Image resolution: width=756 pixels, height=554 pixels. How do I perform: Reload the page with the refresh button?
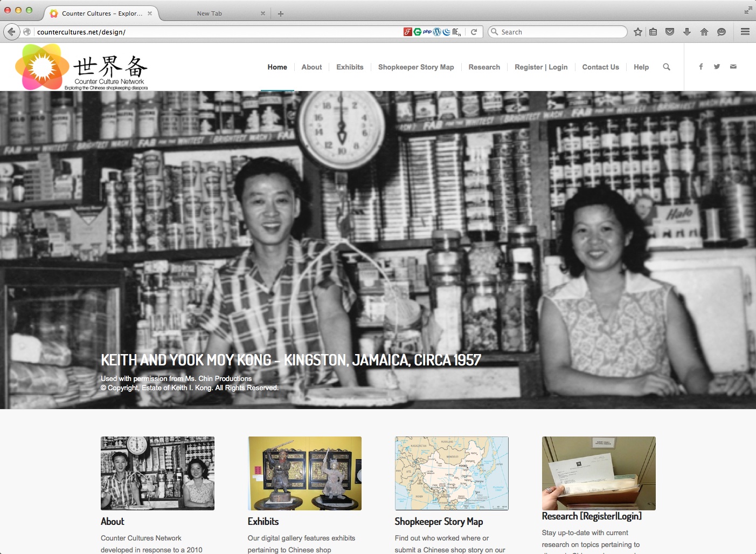[474, 32]
